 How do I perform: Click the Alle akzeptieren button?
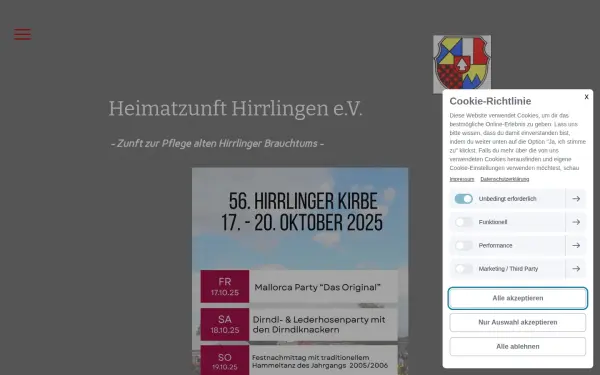pyautogui.click(x=518, y=298)
